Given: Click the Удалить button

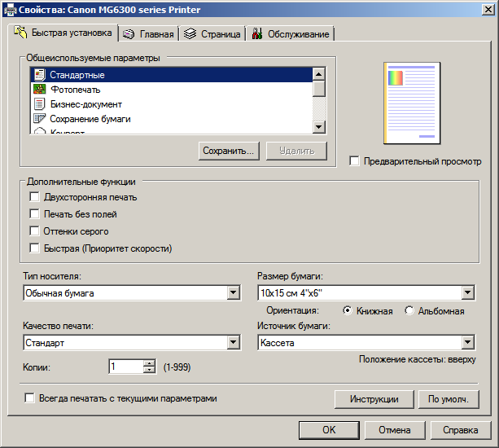Looking at the screenshot, I should pos(296,151).
